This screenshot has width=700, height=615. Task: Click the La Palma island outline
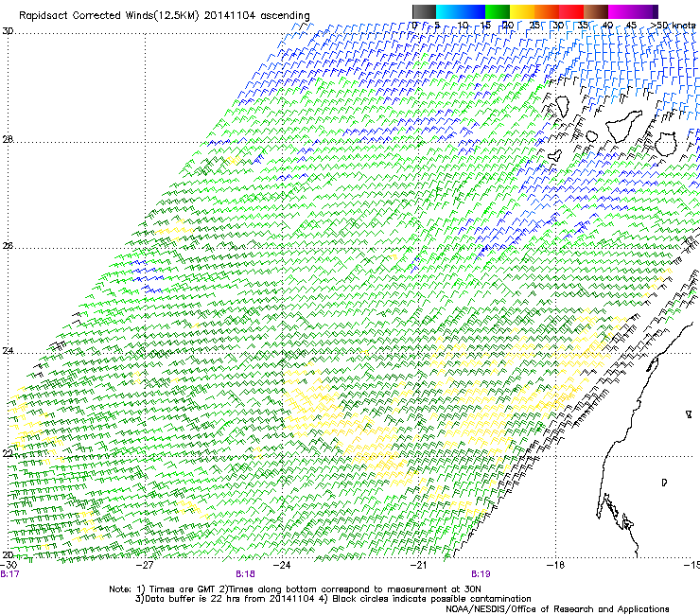[562, 107]
